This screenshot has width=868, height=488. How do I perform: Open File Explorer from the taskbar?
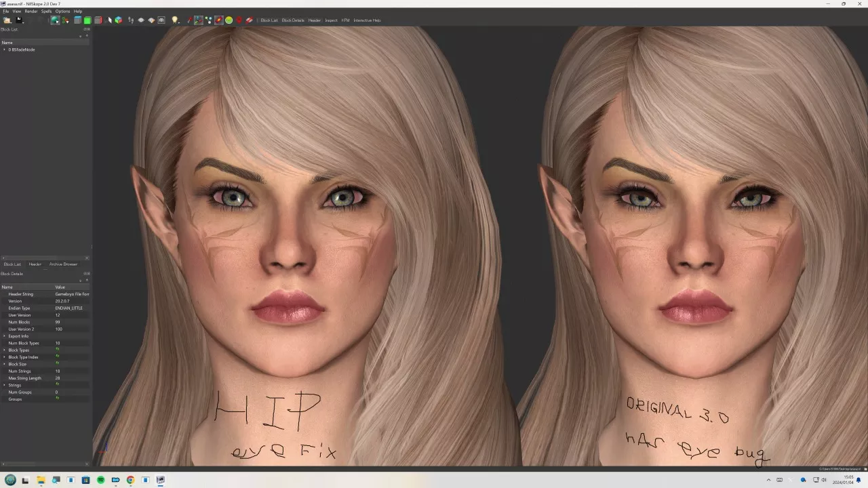coord(41,480)
